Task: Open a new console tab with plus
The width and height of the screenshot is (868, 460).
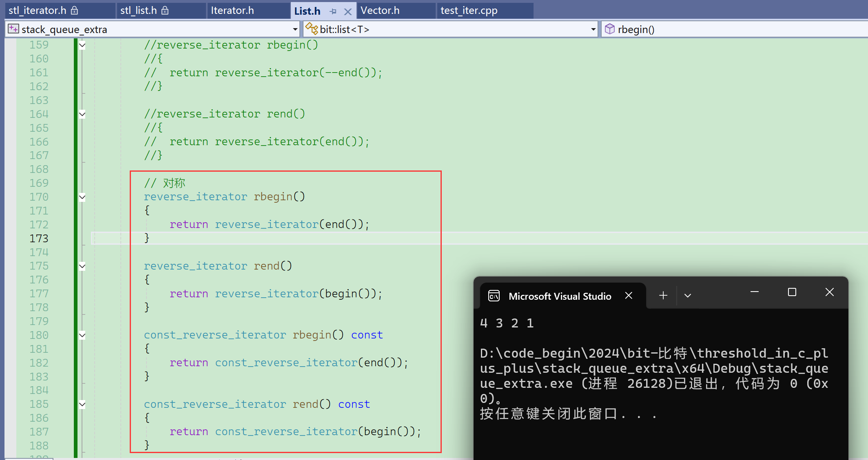Action: [663, 296]
